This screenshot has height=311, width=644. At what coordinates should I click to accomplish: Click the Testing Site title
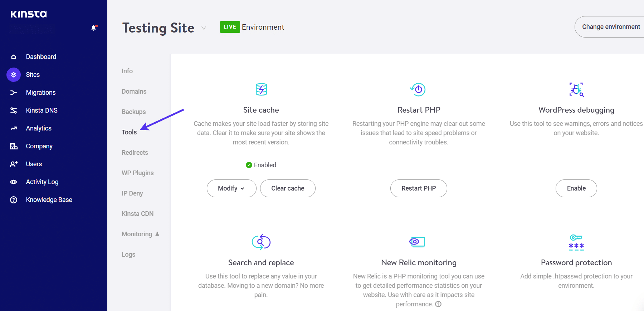(x=158, y=28)
